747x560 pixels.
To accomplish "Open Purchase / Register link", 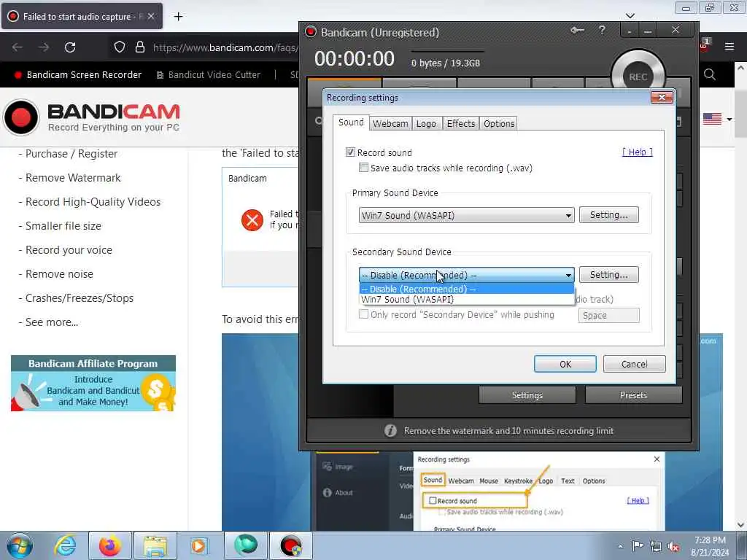I will point(71,154).
